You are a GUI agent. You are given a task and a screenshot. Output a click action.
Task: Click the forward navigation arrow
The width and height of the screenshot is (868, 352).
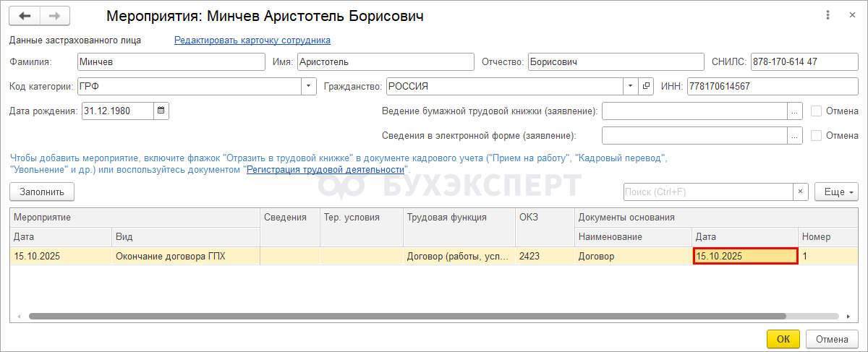click(x=54, y=16)
